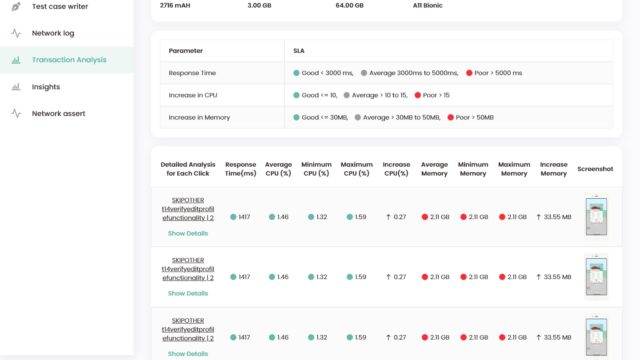640x360 pixels.
Task: Click response time 1417 in third row
Action: [244, 337]
